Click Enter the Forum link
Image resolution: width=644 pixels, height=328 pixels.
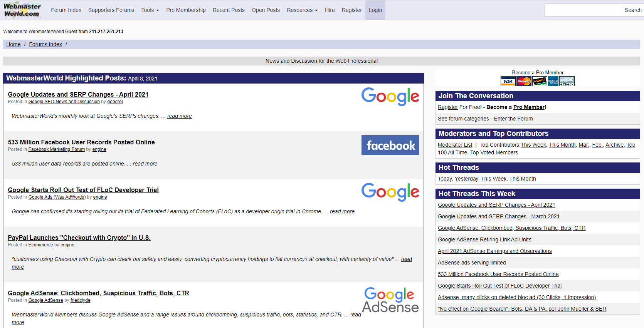(x=513, y=119)
